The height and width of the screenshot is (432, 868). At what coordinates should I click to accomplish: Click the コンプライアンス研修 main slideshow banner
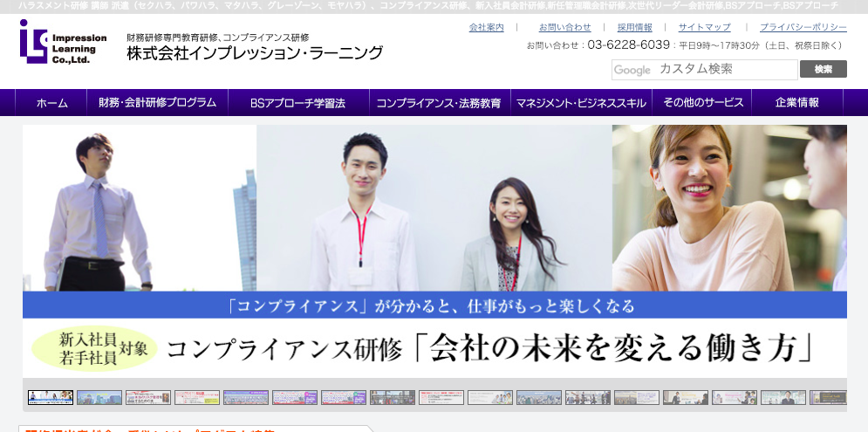point(434,251)
